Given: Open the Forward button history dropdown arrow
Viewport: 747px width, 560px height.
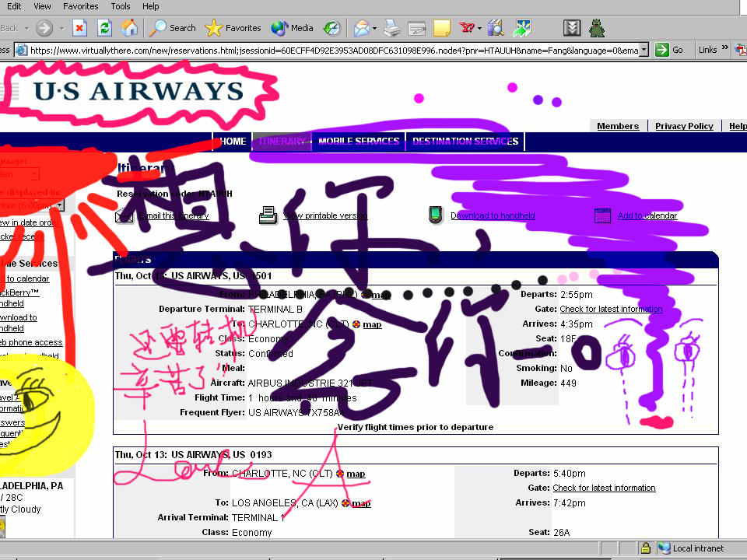Looking at the screenshot, I should (62, 29).
